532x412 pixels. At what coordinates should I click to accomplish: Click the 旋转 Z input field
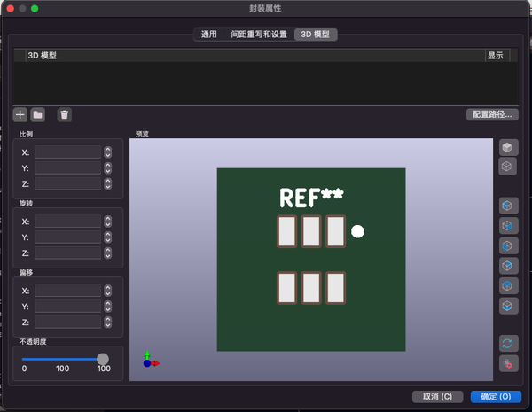pos(68,253)
